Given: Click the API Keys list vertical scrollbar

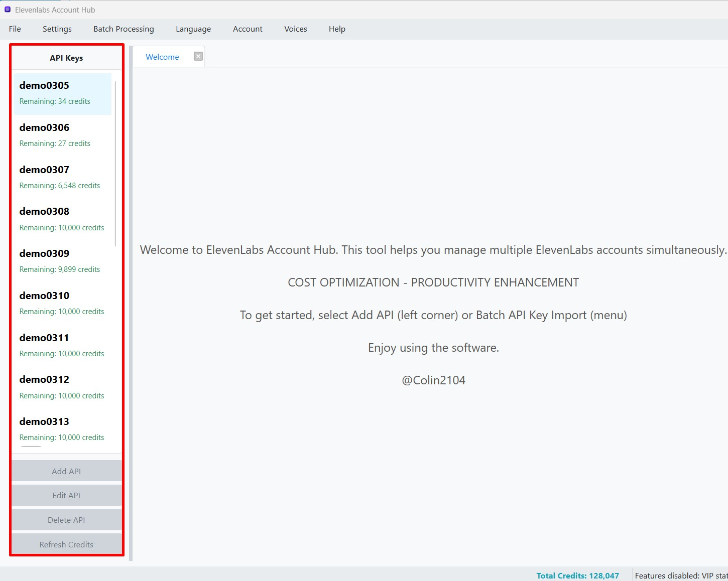Looking at the screenshot, I should [x=115, y=164].
